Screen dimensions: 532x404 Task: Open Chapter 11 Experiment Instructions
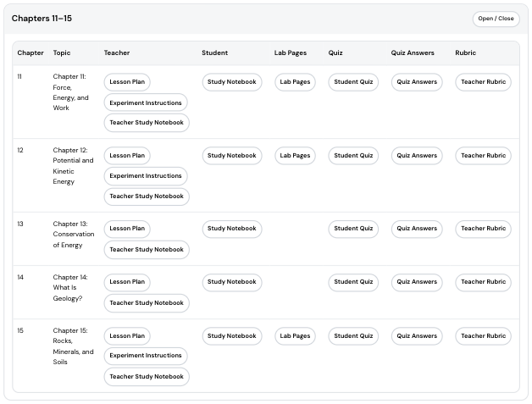146,102
